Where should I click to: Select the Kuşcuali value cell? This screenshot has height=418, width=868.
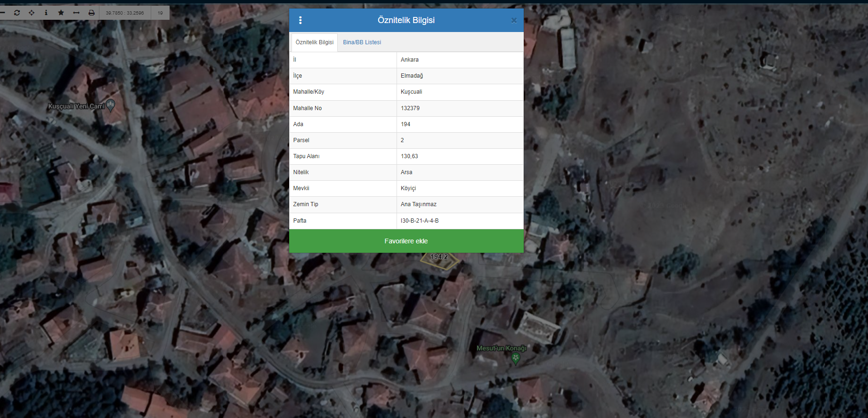460,92
